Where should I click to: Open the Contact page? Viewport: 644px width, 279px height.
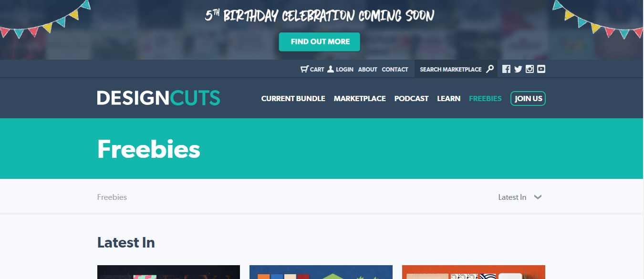(x=395, y=69)
